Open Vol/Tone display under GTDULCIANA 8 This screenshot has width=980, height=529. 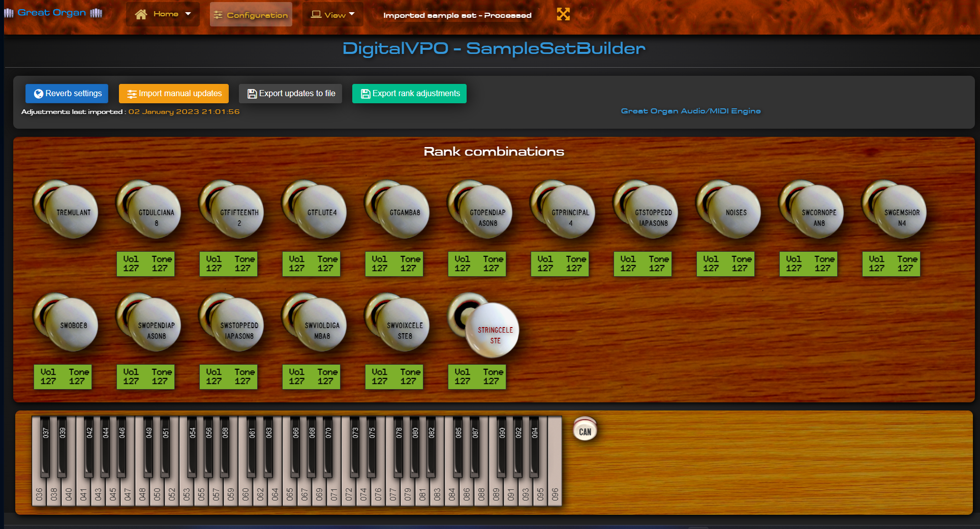[x=145, y=264]
